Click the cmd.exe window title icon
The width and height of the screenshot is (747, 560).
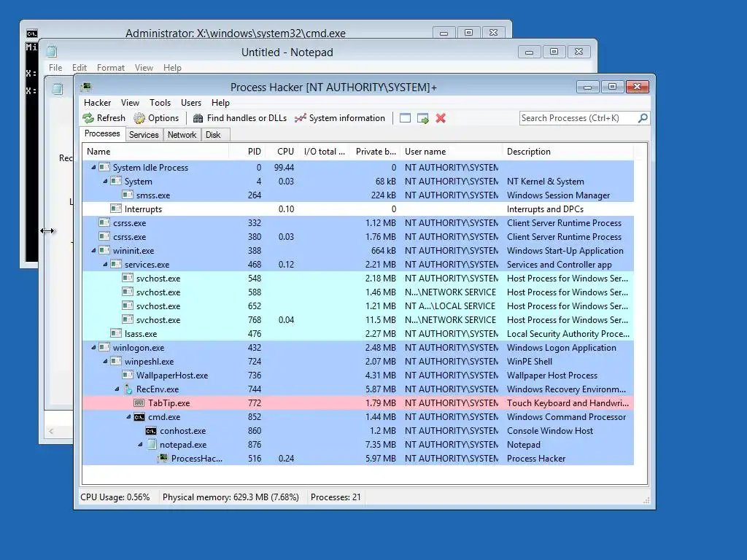click(x=32, y=34)
